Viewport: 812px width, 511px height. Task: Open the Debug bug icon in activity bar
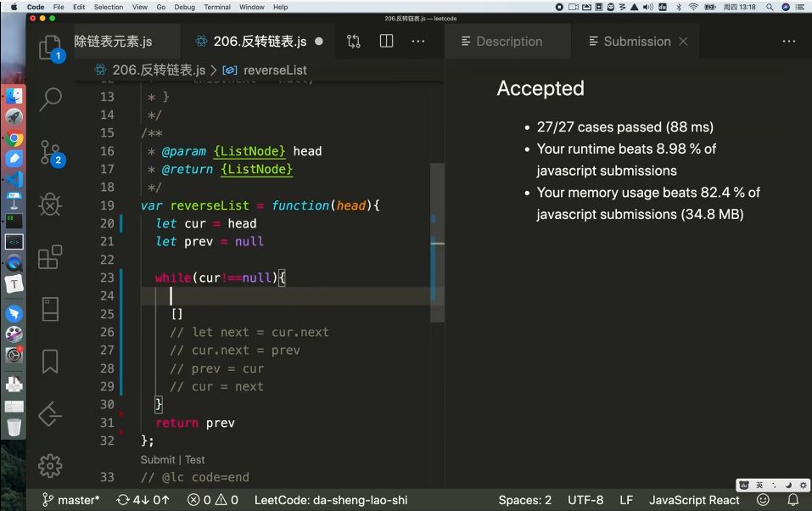pyautogui.click(x=50, y=205)
